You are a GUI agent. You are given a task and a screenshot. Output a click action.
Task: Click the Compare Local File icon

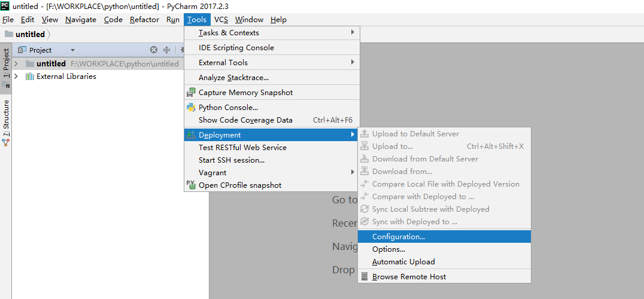coord(364,184)
